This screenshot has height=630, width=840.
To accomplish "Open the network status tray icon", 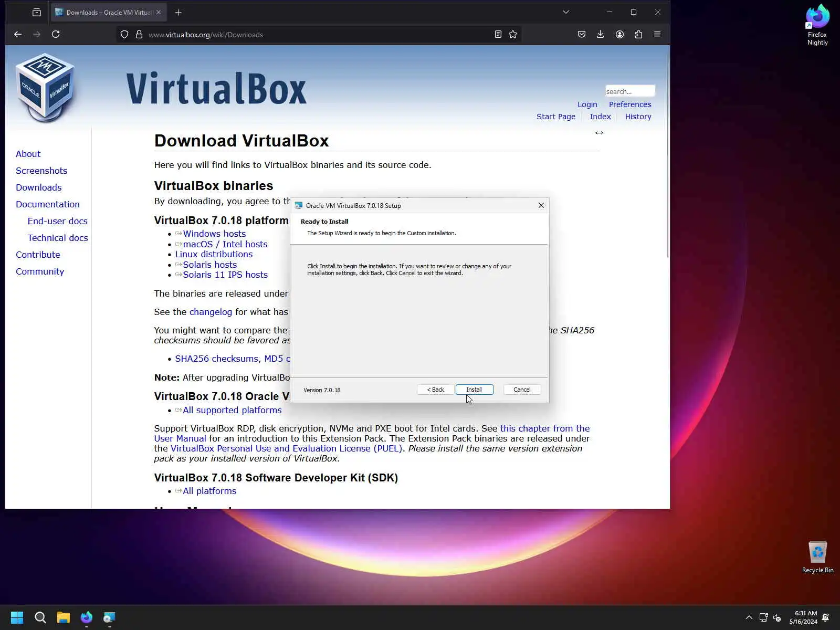I will 764,617.
